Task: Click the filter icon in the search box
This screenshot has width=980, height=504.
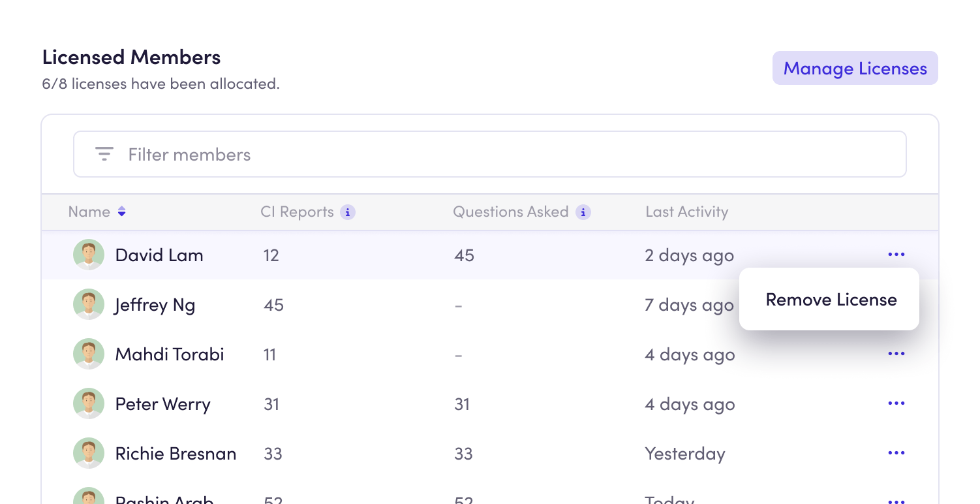Action: click(104, 154)
